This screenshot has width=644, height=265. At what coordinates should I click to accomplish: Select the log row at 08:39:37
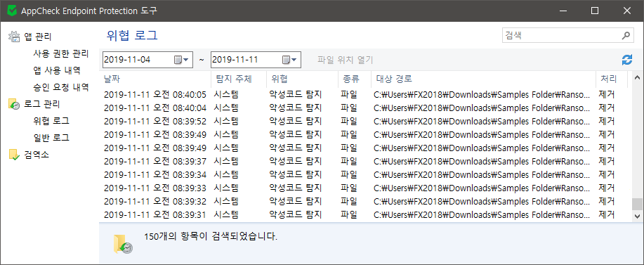coord(365,162)
